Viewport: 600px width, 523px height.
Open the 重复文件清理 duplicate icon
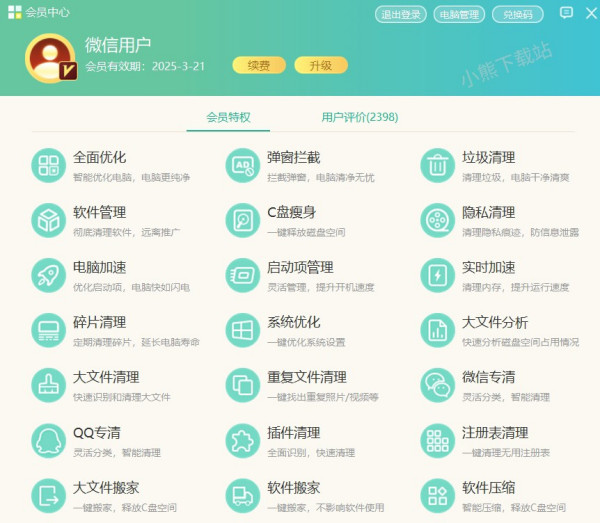[243, 386]
